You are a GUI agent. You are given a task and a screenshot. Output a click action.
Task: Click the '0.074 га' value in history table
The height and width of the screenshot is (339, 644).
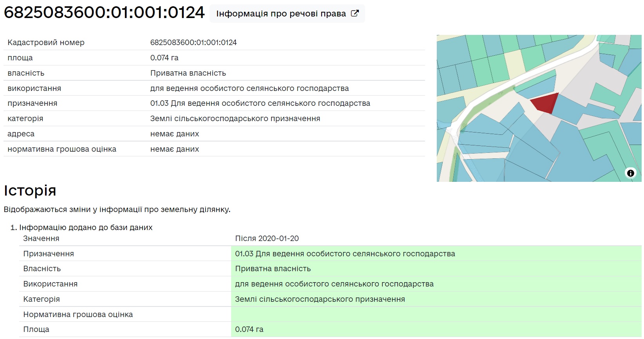click(x=249, y=329)
